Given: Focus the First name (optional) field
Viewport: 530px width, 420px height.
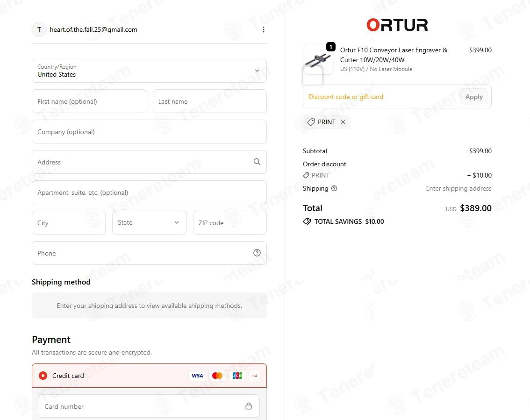Looking at the screenshot, I should tap(89, 101).
